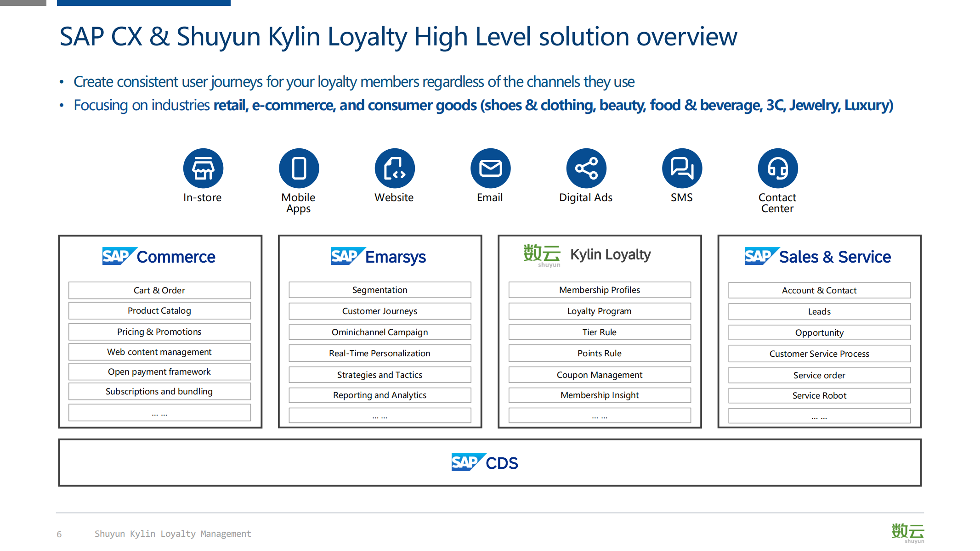
Task: Click the ellipsis box under Emarsys
Action: click(x=380, y=416)
